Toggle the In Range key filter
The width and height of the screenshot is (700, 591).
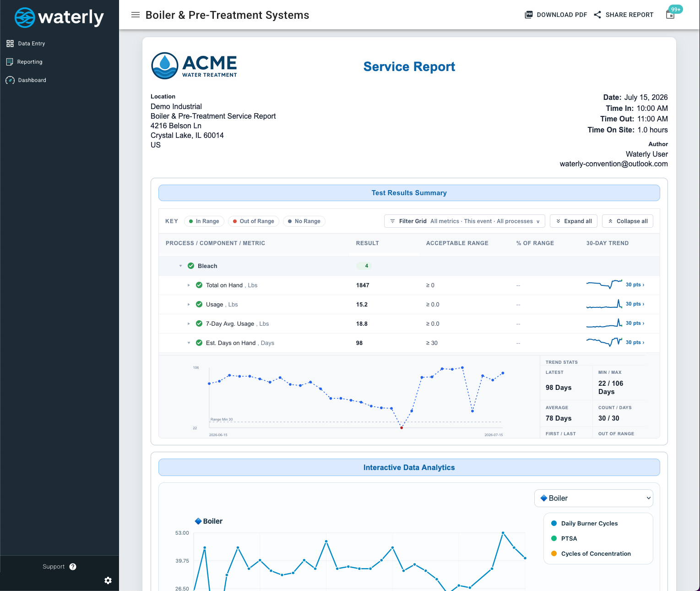[x=204, y=221]
